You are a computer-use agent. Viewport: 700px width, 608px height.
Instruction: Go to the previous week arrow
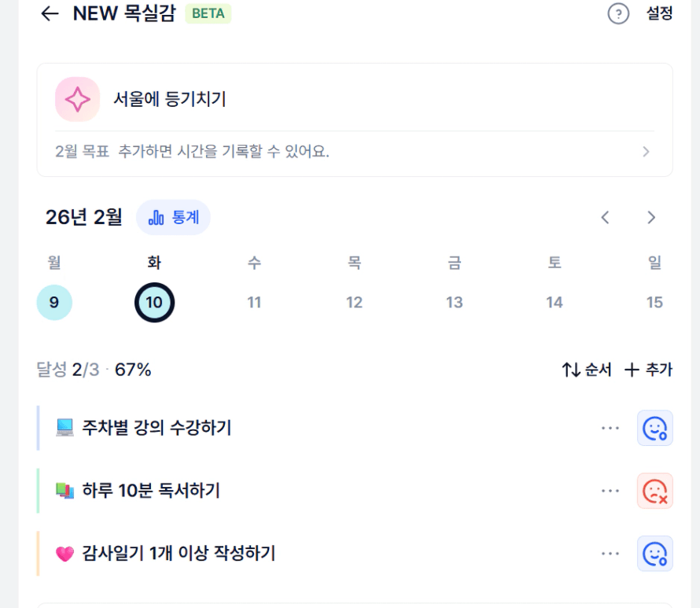605,218
